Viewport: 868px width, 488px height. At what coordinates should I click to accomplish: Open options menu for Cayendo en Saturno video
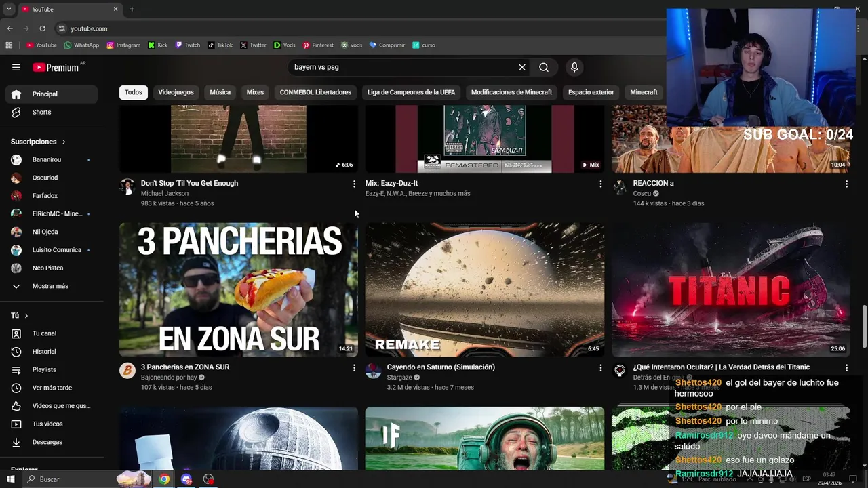[600, 367]
